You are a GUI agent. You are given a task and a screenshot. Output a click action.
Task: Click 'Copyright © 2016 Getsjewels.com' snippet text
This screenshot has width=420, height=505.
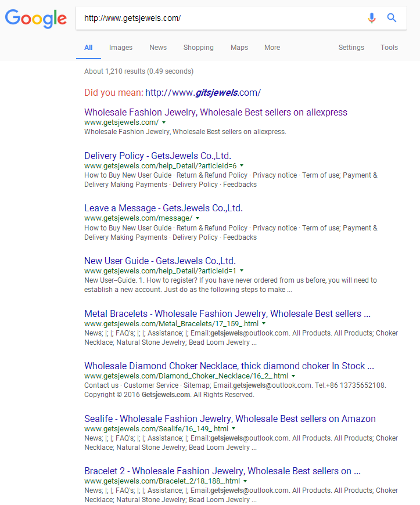(x=137, y=395)
